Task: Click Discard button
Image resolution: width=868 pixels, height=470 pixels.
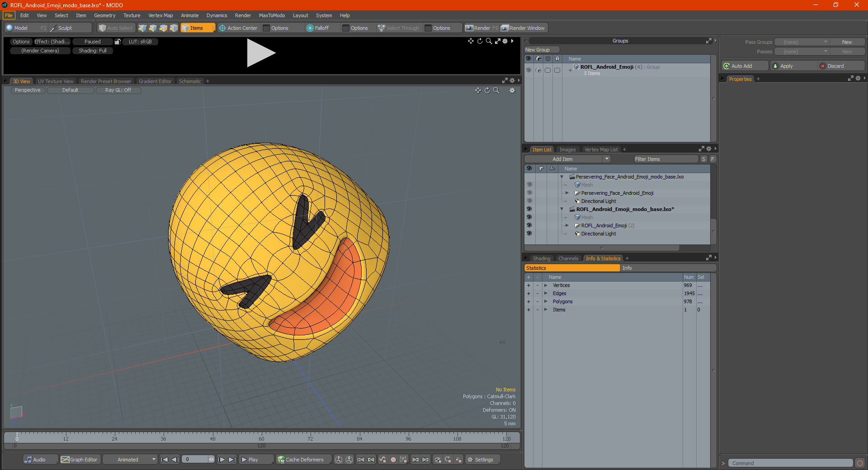Action: (x=841, y=66)
